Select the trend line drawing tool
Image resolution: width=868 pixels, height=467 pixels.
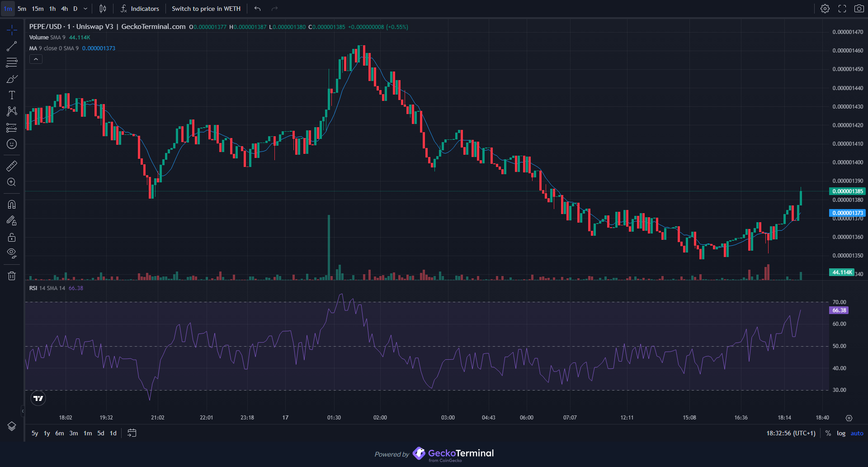(12, 46)
